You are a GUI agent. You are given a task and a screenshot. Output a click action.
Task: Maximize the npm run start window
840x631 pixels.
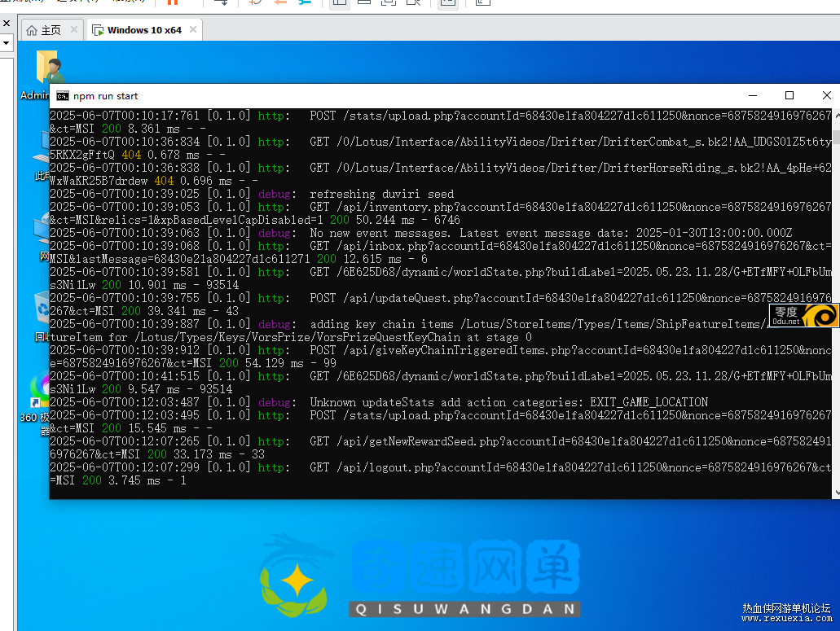click(x=789, y=96)
